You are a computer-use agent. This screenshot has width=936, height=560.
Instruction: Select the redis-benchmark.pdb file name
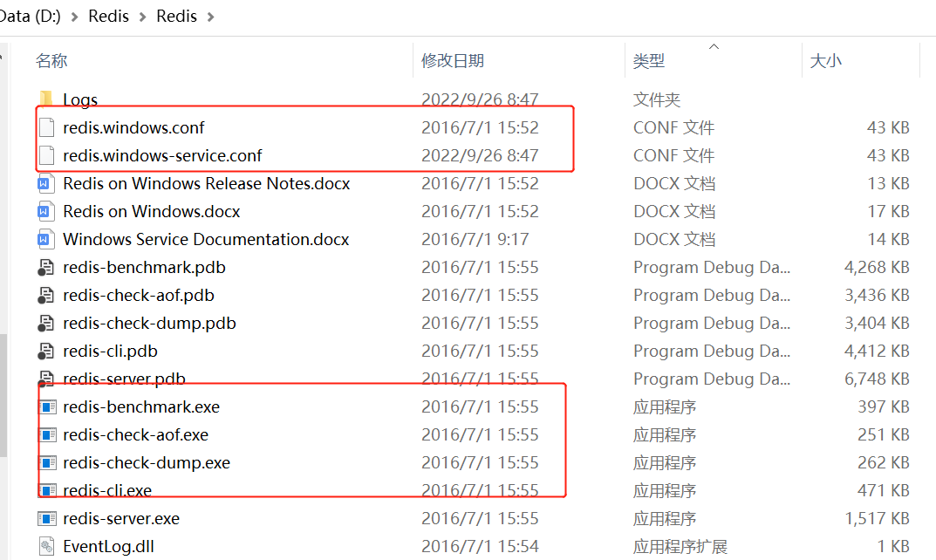(145, 268)
